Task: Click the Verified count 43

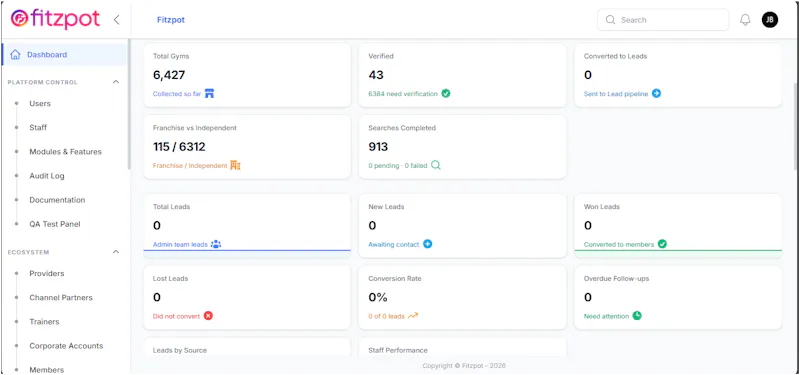Action: [x=376, y=75]
